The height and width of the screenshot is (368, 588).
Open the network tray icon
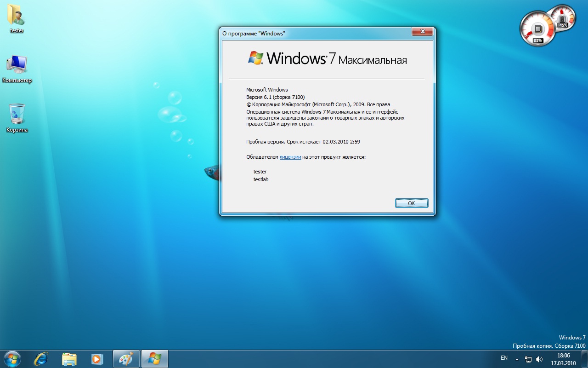(x=528, y=359)
